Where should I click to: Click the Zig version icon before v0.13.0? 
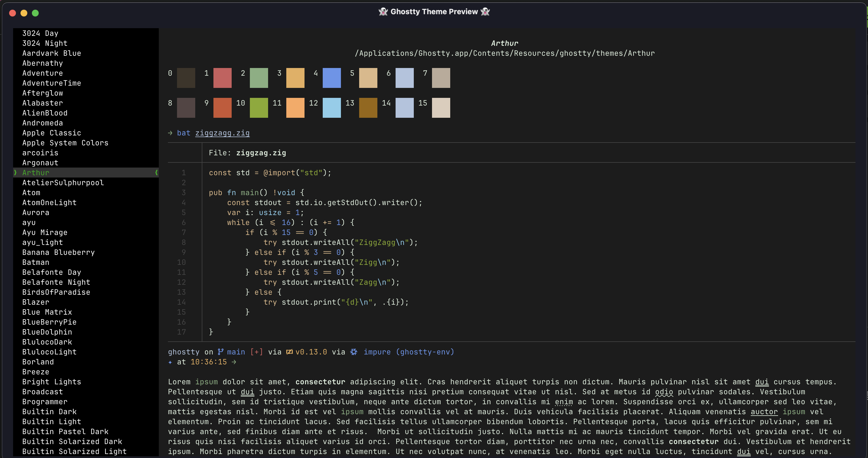(x=289, y=352)
